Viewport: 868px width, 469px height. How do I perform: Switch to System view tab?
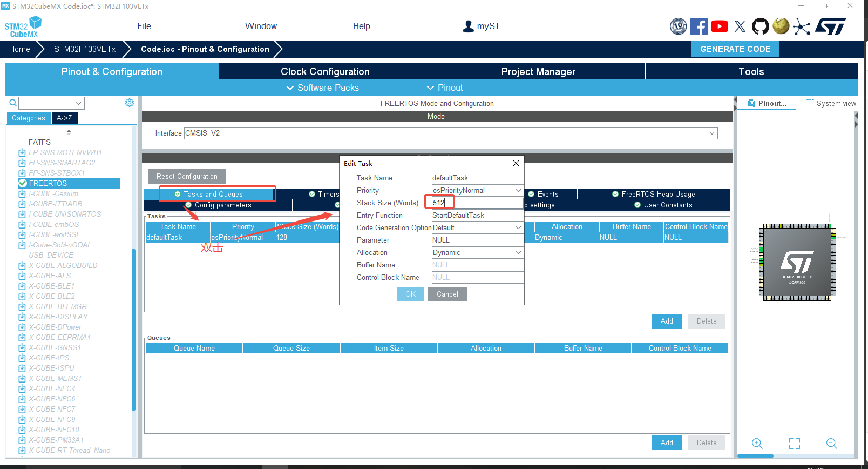[831, 103]
